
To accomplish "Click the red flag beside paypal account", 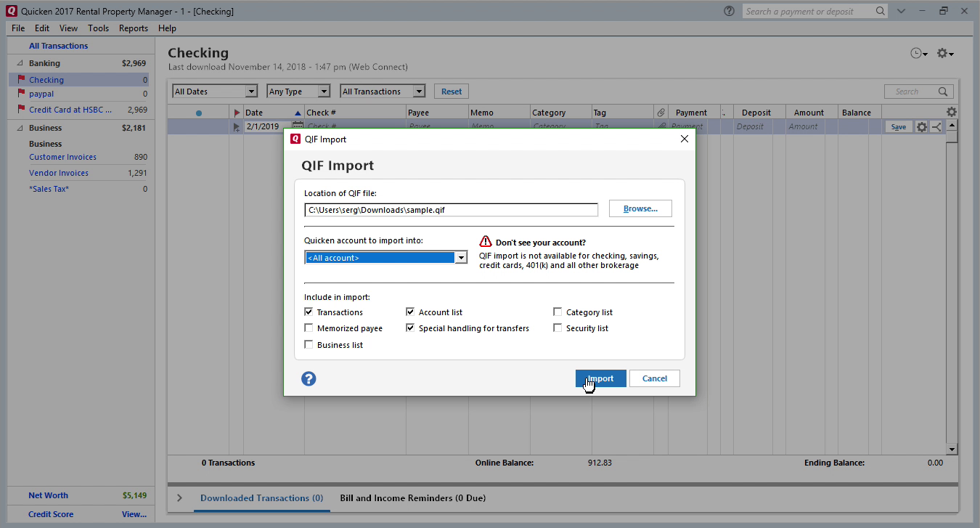I will [x=21, y=94].
